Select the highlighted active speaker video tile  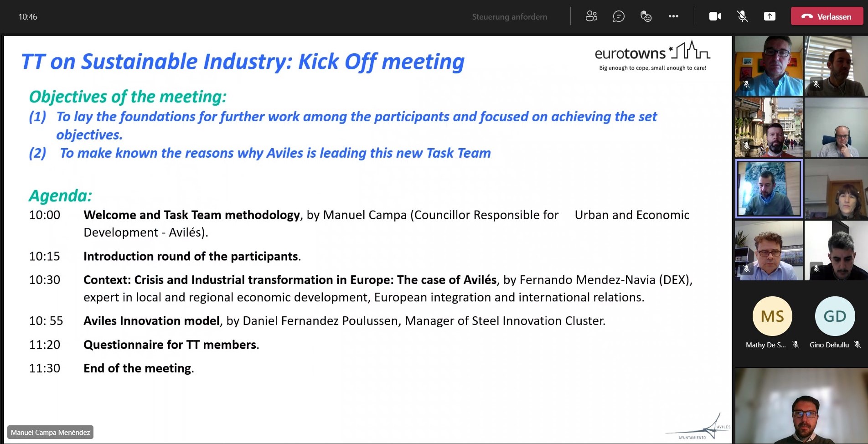coord(769,189)
